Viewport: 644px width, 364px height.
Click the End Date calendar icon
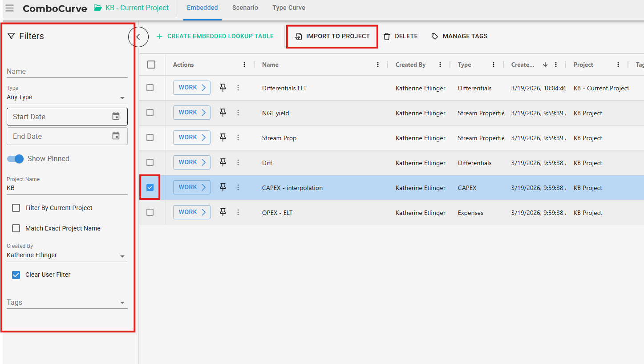point(116,136)
